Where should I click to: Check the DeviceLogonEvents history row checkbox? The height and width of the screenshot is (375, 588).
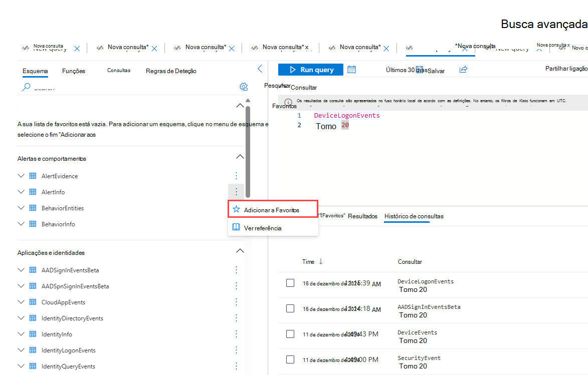click(290, 283)
